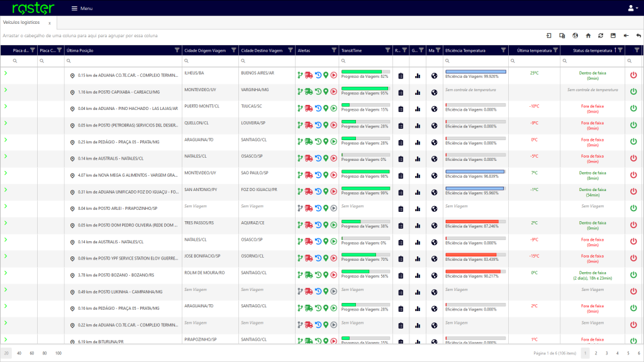Click the devices screen toolbar icon
Viewport: 644px width, 362px height.
point(562,36)
